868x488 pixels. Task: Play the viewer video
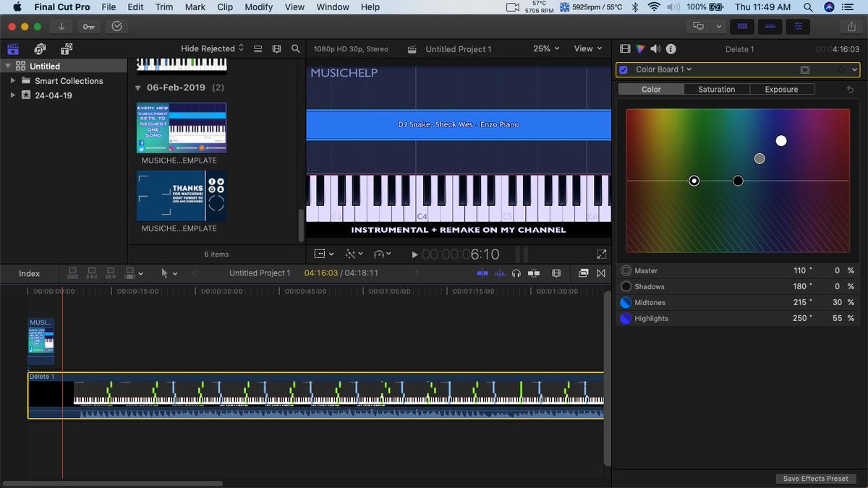(x=414, y=254)
